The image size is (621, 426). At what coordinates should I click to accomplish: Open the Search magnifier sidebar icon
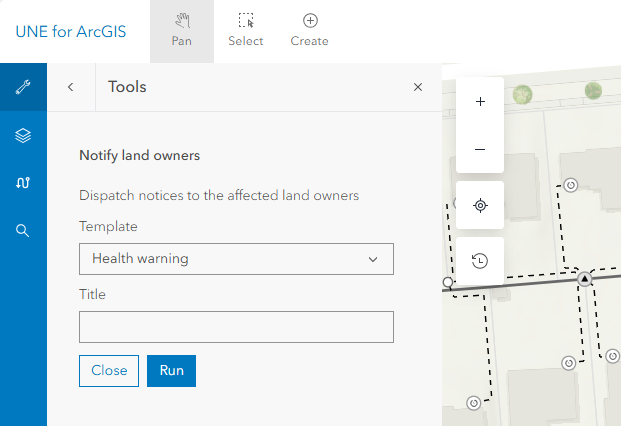(23, 230)
